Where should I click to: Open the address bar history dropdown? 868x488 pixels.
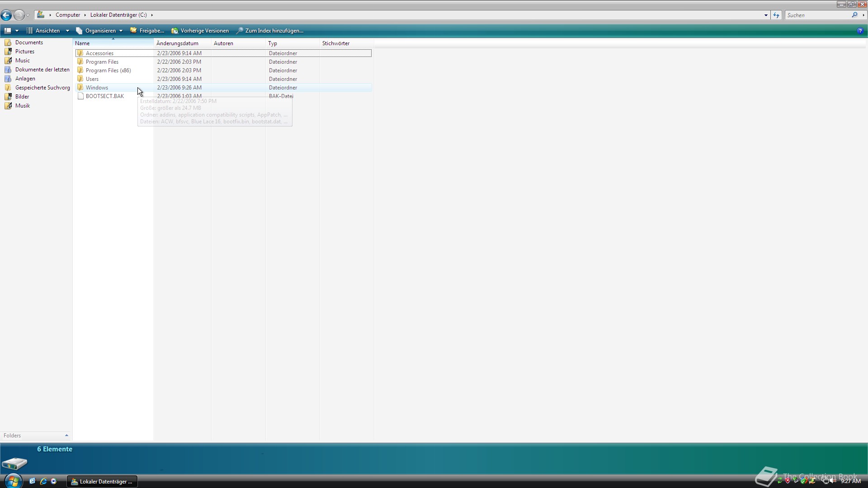click(x=766, y=15)
